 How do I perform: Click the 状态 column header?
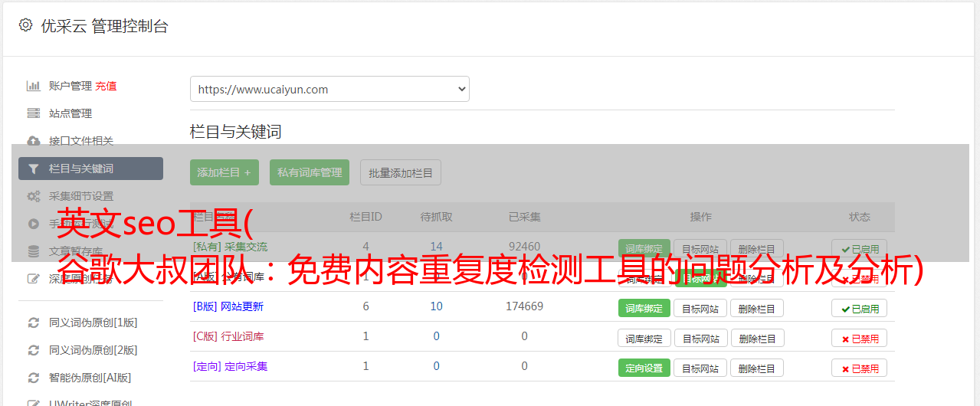pos(860,217)
